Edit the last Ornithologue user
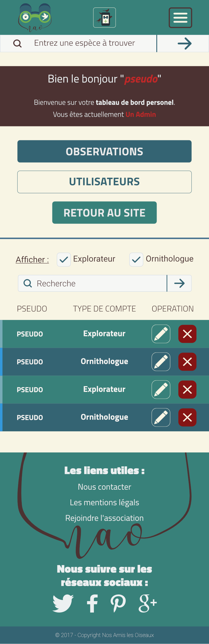 (161, 417)
